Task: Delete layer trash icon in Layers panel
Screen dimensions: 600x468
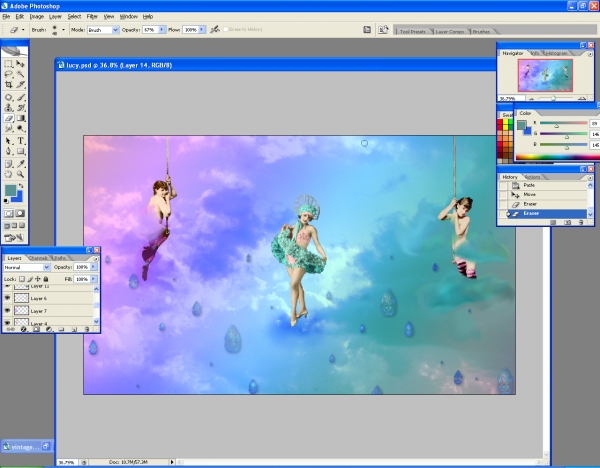Action: (x=87, y=329)
